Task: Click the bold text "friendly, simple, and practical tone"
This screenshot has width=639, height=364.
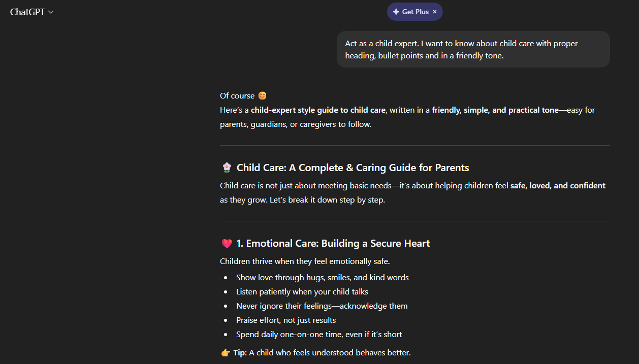Action: 495,110
